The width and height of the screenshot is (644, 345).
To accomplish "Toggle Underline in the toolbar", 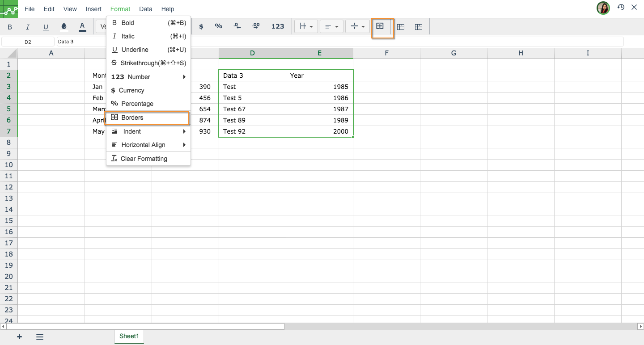I will [x=46, y=27].
